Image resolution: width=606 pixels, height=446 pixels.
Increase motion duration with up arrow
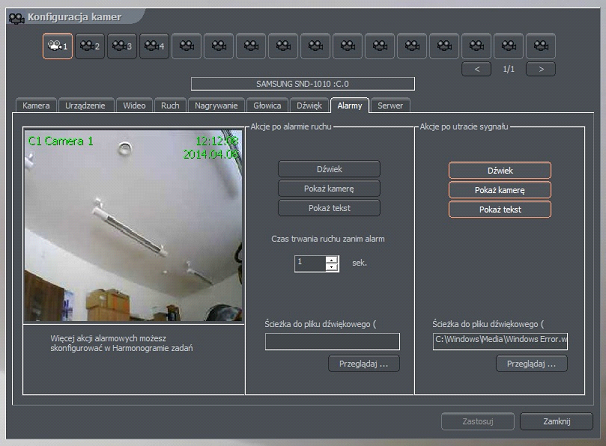332,259
